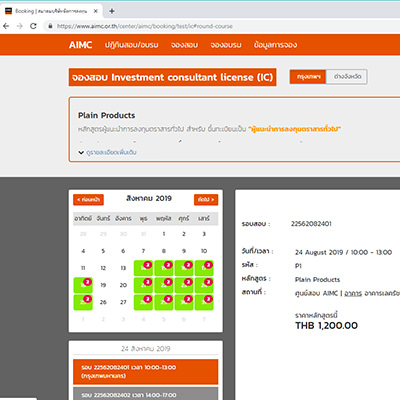Viewport: 400px width, 400px height.
Task: Click calendar date 7
Action: click(x=143, y=251)
